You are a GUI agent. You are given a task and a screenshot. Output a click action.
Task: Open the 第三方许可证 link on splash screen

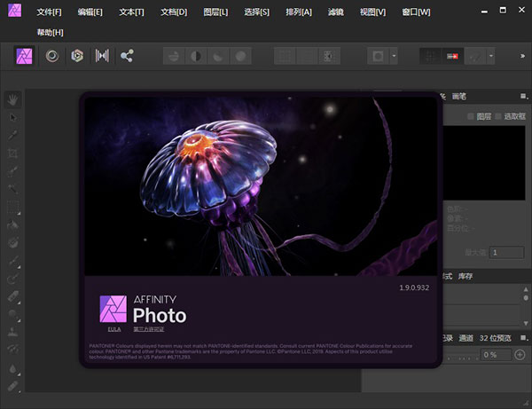point(149,329)
